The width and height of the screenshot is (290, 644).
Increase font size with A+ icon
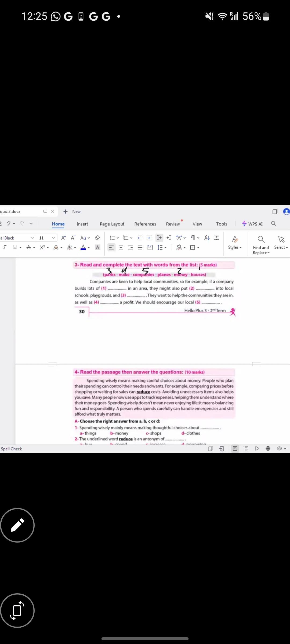pos(64,238)
